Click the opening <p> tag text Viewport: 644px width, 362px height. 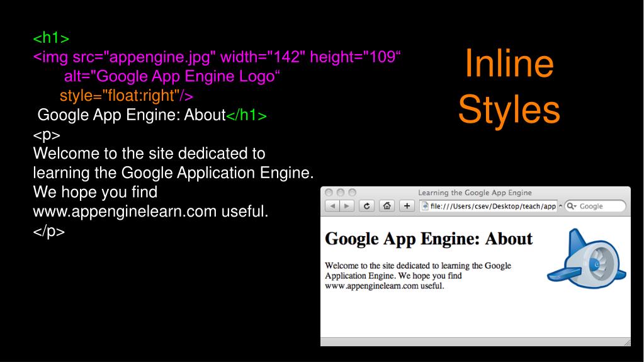[x=47, y=135]
